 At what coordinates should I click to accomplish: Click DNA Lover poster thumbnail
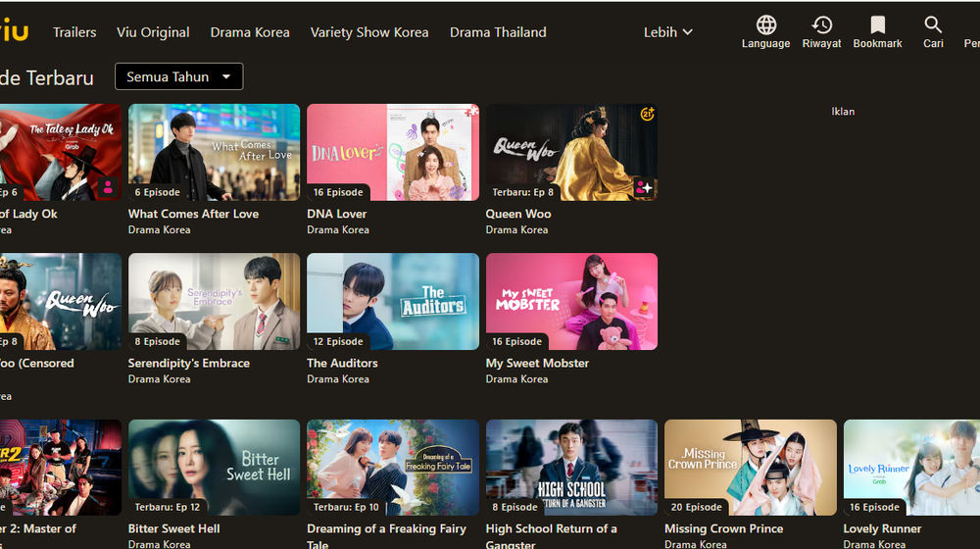(393, 152)
